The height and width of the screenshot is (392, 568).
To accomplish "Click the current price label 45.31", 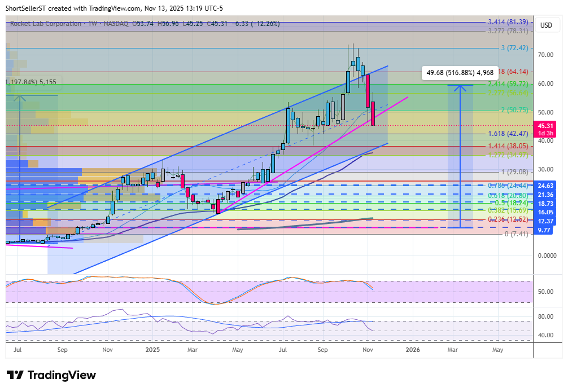I will pyautogui.click(x=545, y=126).
